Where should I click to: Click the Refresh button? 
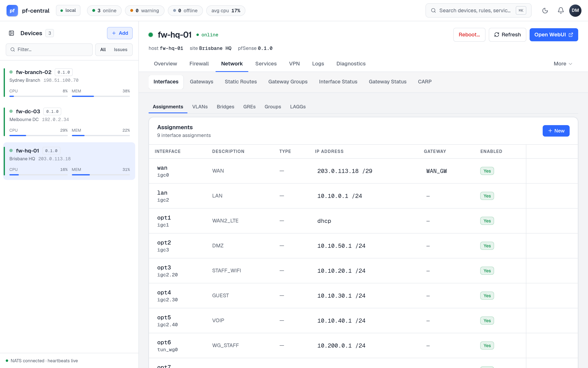pyautogui.click(x=507, y=35)
